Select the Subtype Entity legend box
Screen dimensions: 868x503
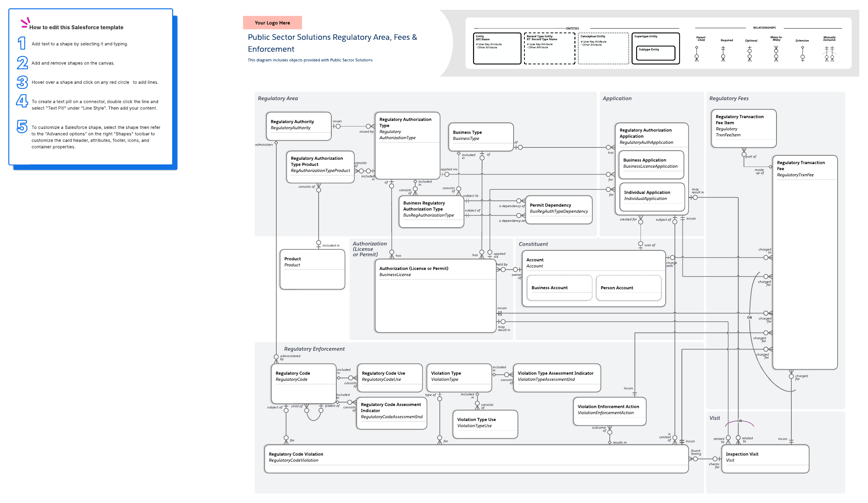655,53
